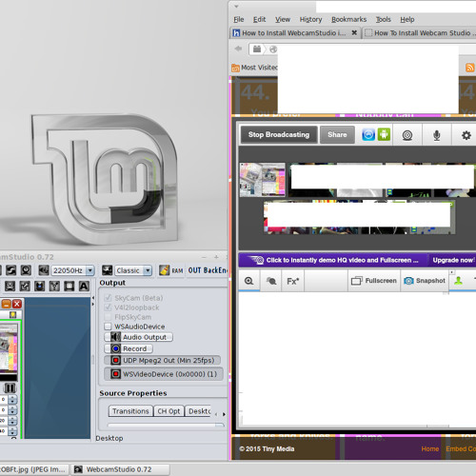This screenshot has height=476, width=476.
Task: Click the webcam icon in WebcamStudio toolbar
Action: 26,270
